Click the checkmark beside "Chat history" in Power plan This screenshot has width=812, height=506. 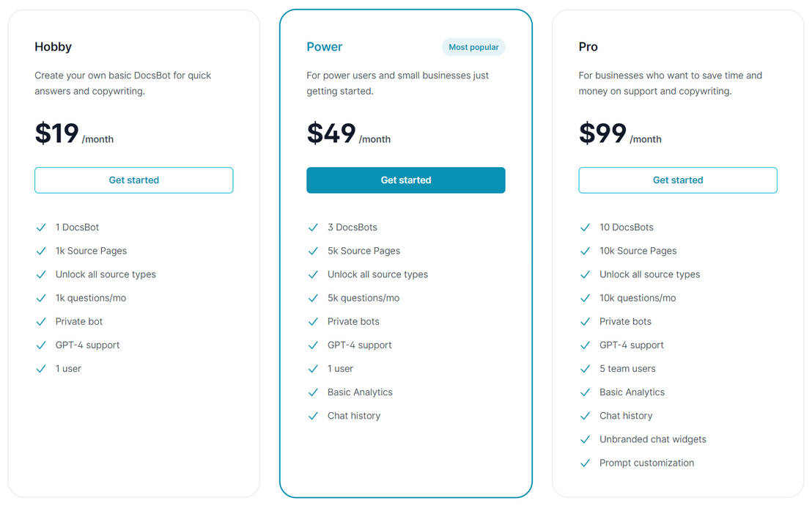coord(313,416)
